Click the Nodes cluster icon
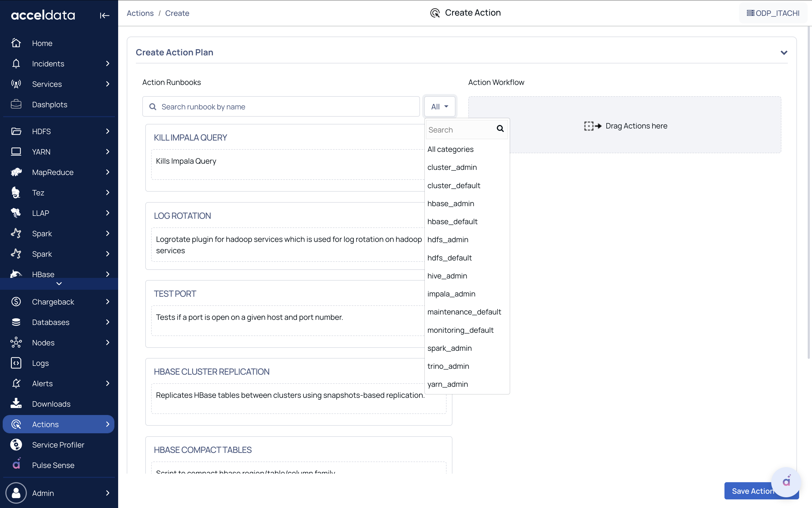Image resolution: width=812 pixels, height=508 pixels. click(16, 343)
